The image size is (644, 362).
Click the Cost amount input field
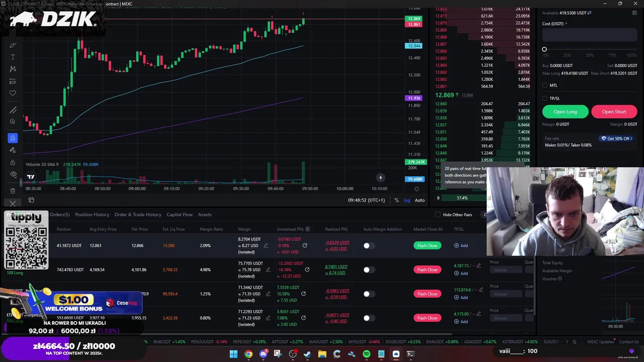tap(589, 35)
